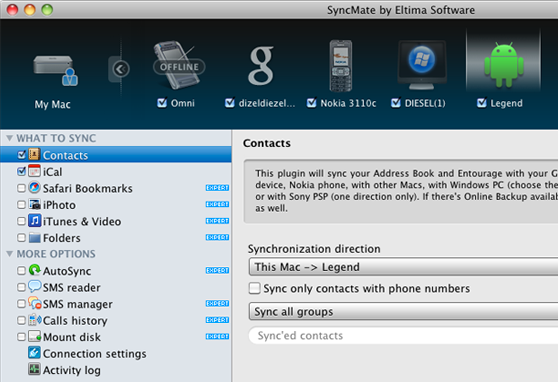Image resolution: width=558 pixels, height=382 pixels.
Task: Select the DIESEL(1) Windows PC icon
Action: [422, 65]
